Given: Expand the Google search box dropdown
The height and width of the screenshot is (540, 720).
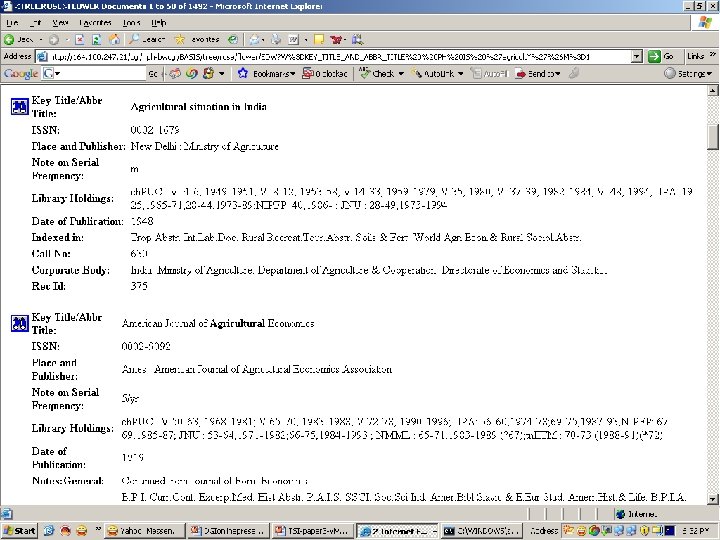Looking at the screenshot, I should tap(58, 73).
